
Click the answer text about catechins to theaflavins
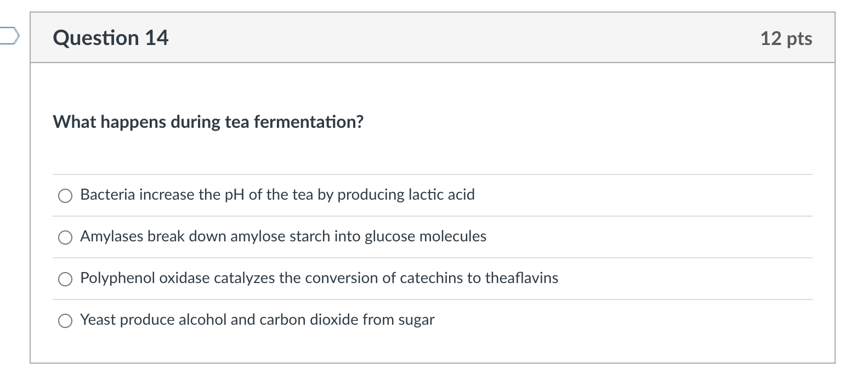click(x=319, y=278)
